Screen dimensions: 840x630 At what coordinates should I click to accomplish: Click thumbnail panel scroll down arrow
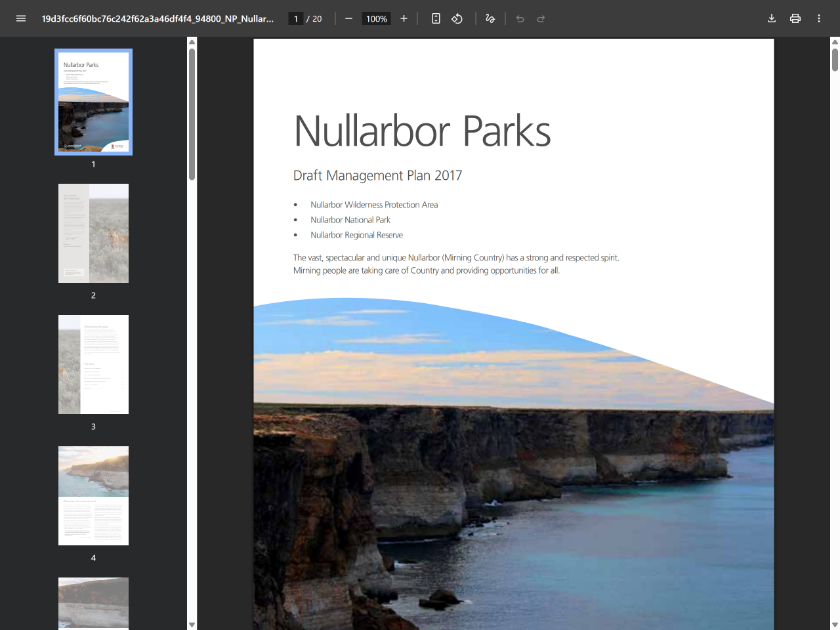point(192,624)
